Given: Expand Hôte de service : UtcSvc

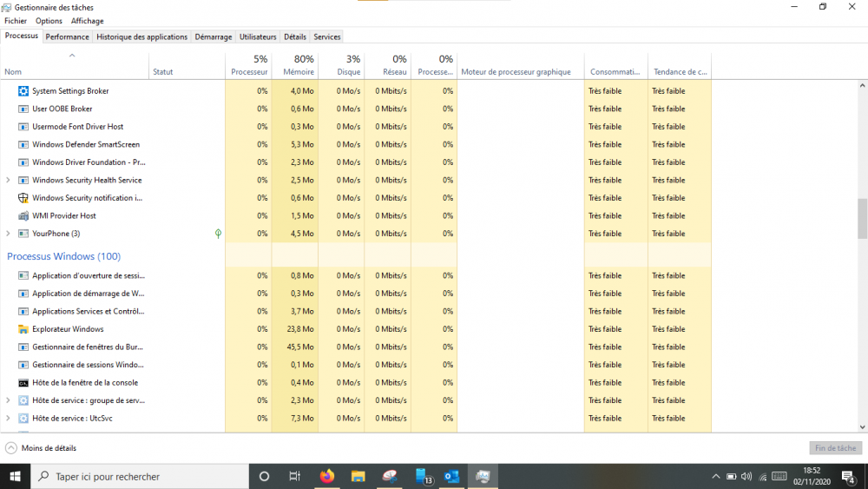Looking at the screenshot, I should [9, 419].
